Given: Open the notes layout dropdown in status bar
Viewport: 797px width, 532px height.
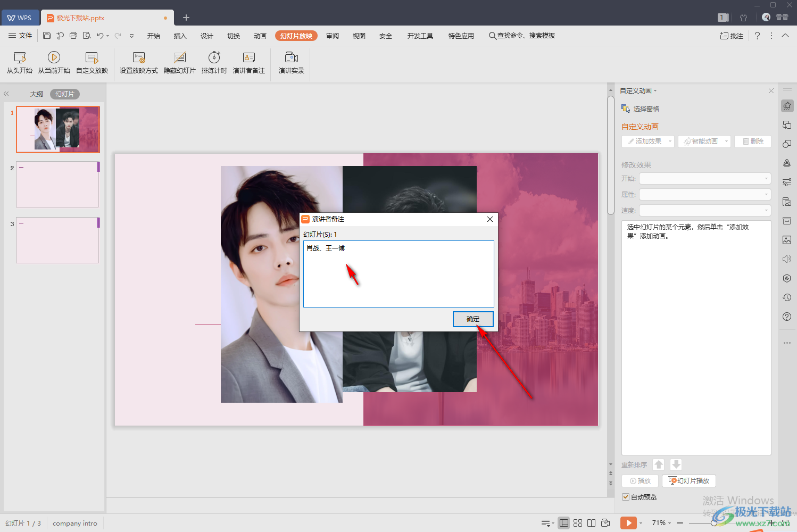Looking at the screenshot, I should (x=547, y=523).
